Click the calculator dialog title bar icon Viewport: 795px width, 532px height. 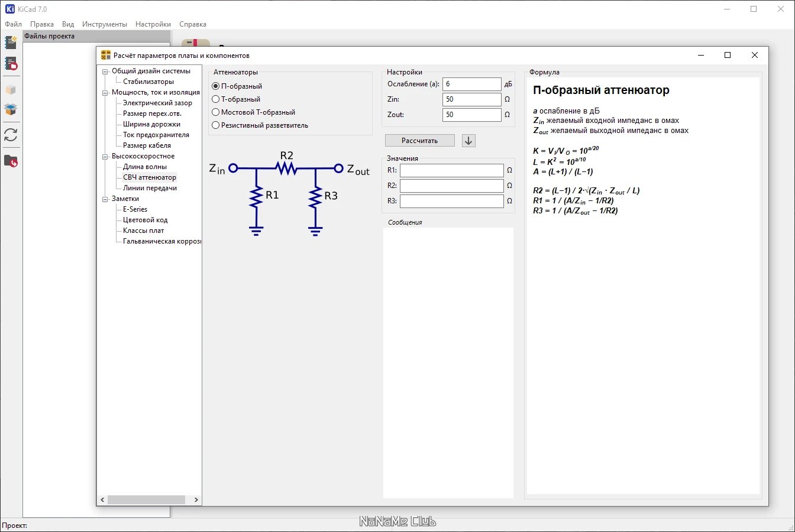106,55
